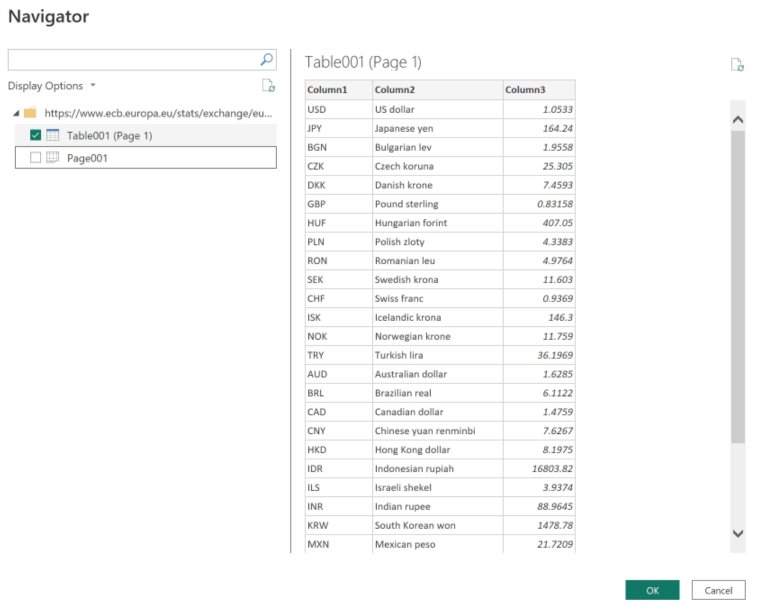The width and height of the screenshot is (757, 610).
Task: Select the Page001 tree item
Action: click(87, 158)
